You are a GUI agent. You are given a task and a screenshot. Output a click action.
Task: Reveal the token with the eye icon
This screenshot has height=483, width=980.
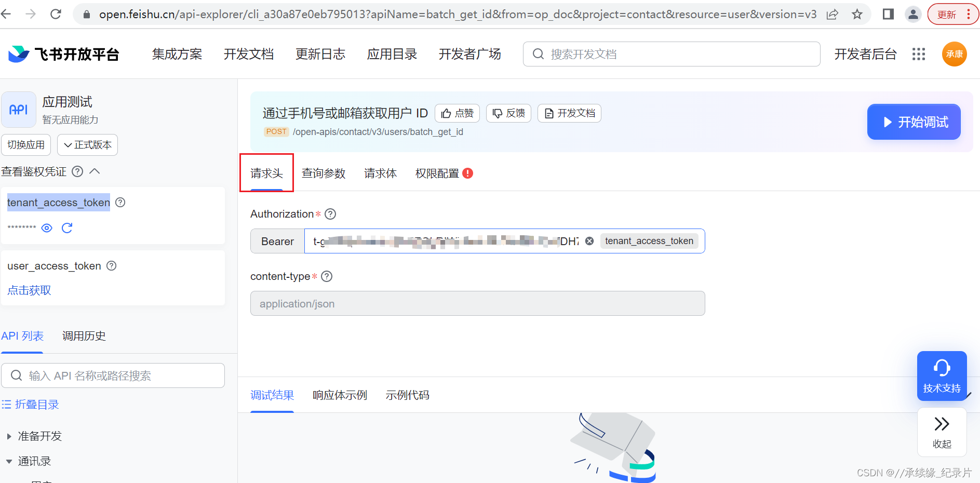pos(47,228)
